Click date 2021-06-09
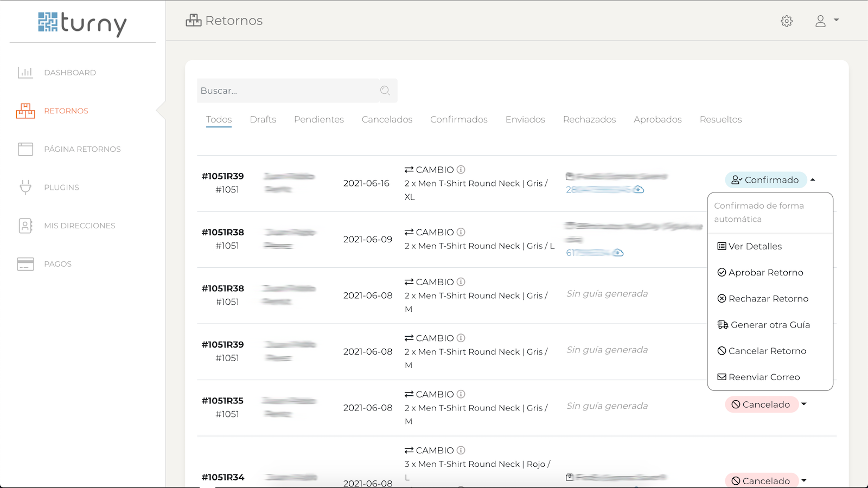 click(368, 239)
